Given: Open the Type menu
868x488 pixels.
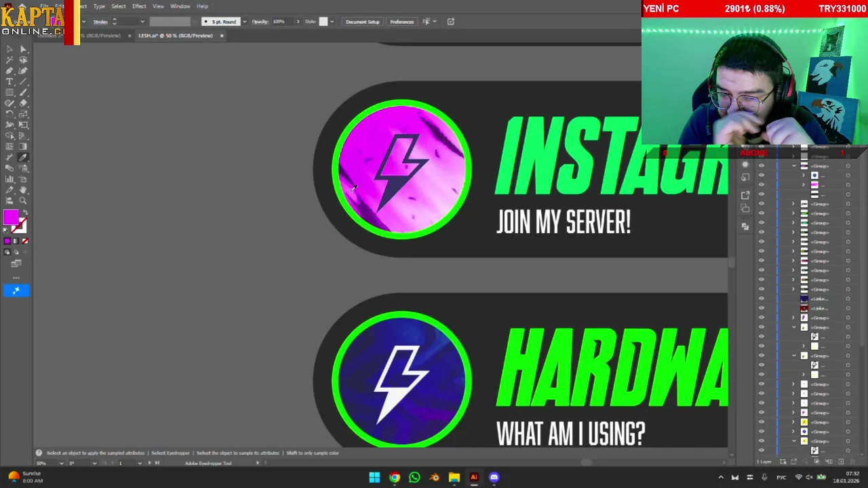Looking at the screenshot, I should click(99, 6).
